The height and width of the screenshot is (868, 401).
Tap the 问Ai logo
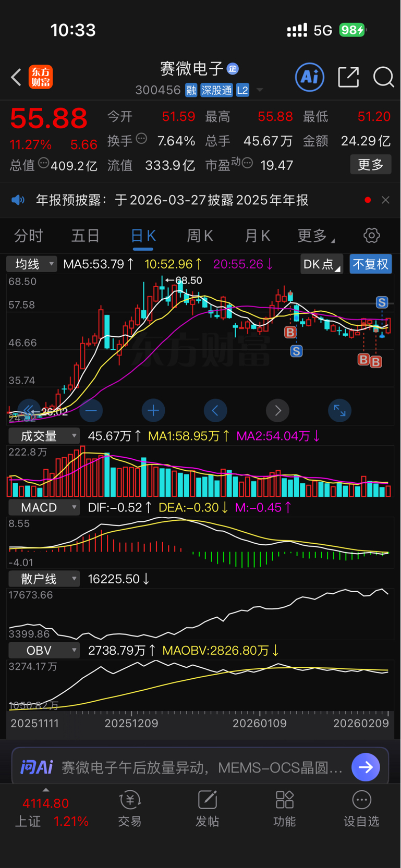(x=37, y=767)
